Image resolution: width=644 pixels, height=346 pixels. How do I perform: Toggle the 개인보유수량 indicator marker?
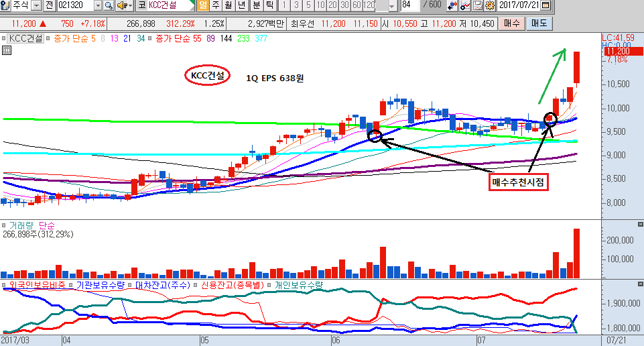point(269,285)
